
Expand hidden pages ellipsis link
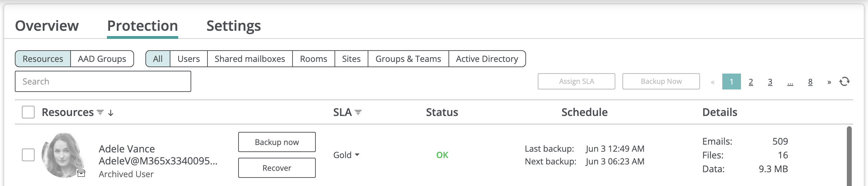click(790, 82)
